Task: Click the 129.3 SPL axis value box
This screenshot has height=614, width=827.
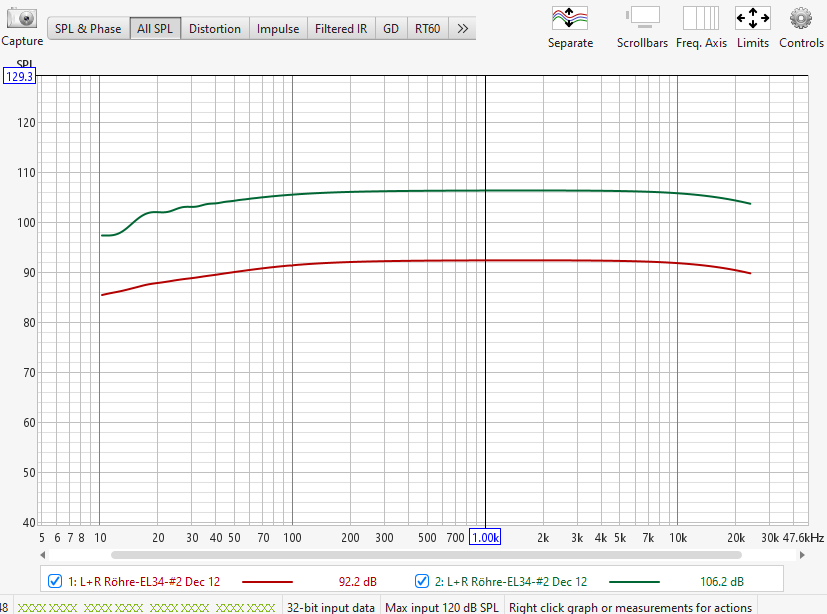Action: click(x=20, y=77)
